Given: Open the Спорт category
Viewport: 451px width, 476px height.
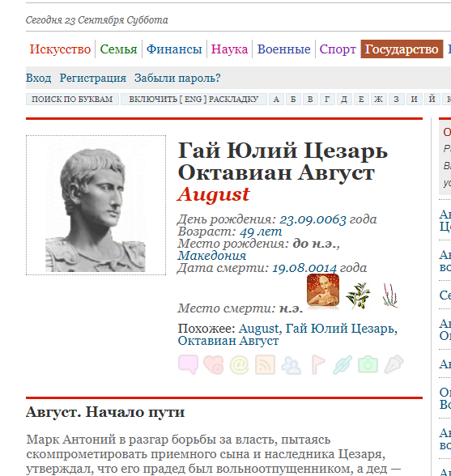Looking at the screenshot, I should (x=338, y=49).
